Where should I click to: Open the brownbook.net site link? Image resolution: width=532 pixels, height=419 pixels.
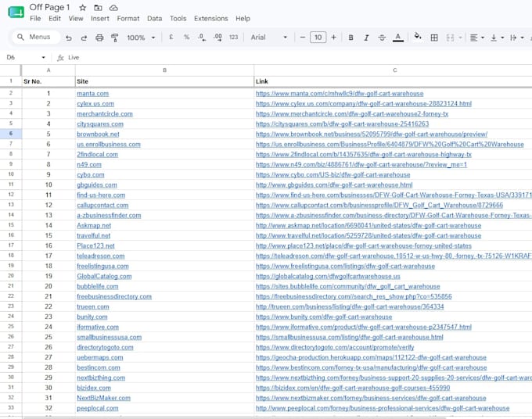(x=98, y=134)
